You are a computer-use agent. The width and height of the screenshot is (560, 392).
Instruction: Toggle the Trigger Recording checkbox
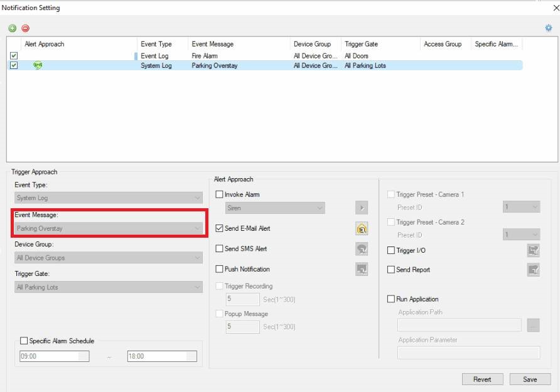click(x=219, y=286)
